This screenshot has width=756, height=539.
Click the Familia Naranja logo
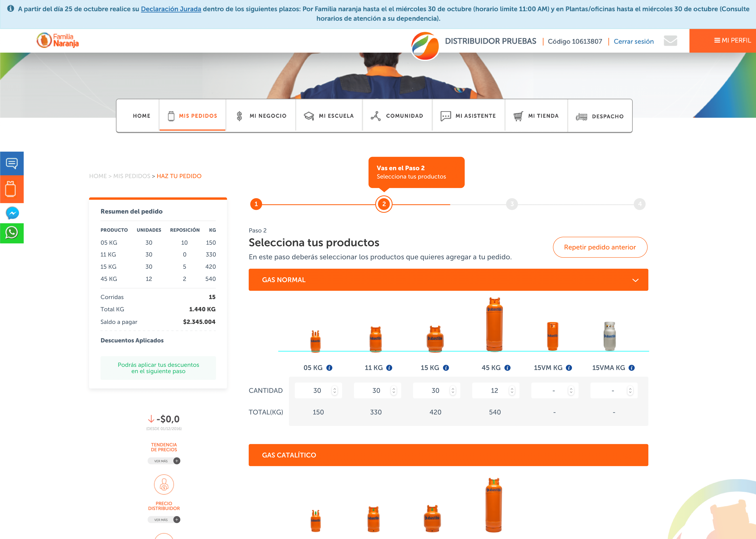[58, 40]
